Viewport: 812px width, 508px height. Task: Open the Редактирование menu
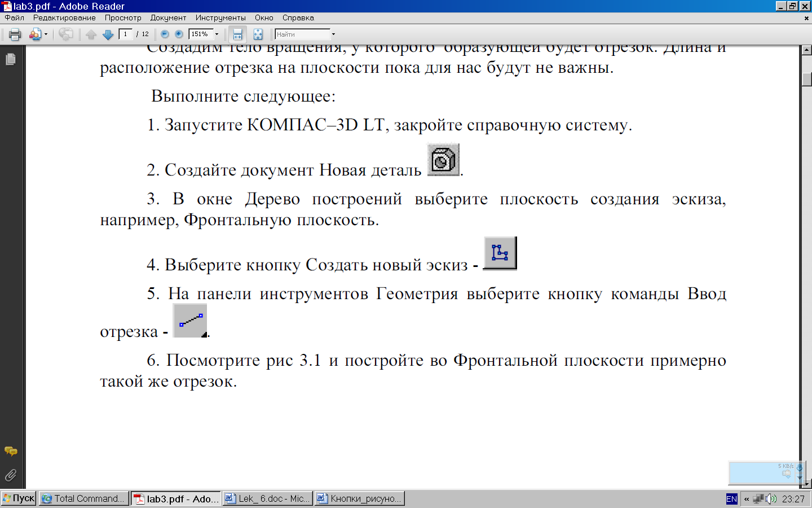click(x=64, y=17)
